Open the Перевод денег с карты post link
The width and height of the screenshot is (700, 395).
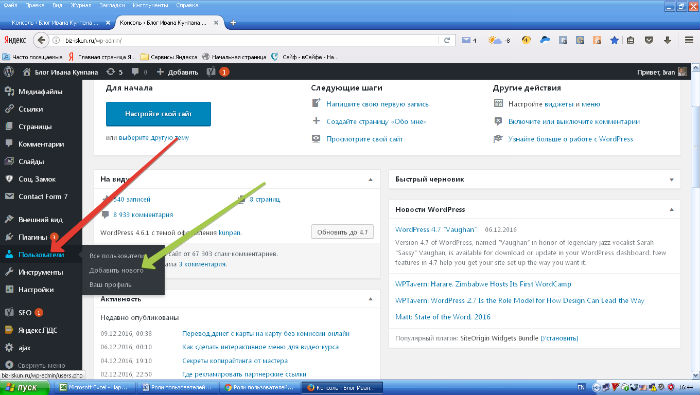pyautogui.click(x=266, y=333)
